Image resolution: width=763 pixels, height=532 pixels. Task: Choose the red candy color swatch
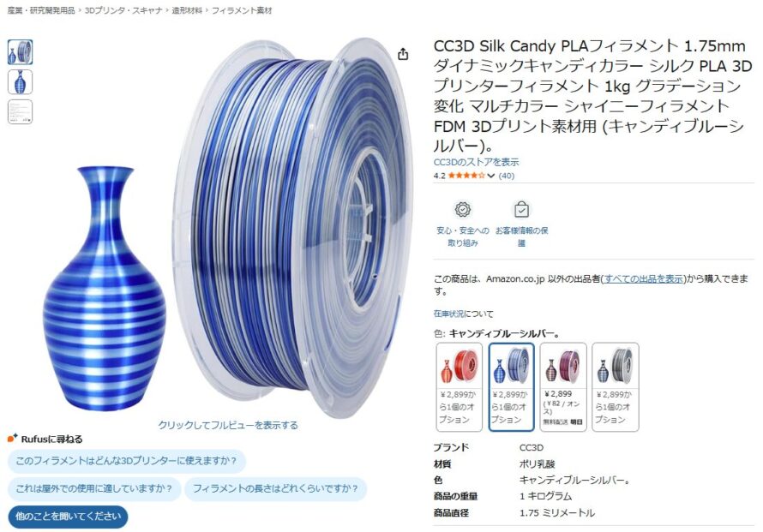pyautogui.click(x=459, y=386)
